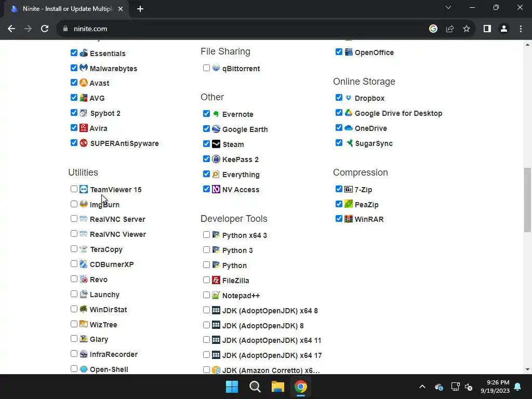
Task: Close the Ninite tab
Action: point(121,9)
